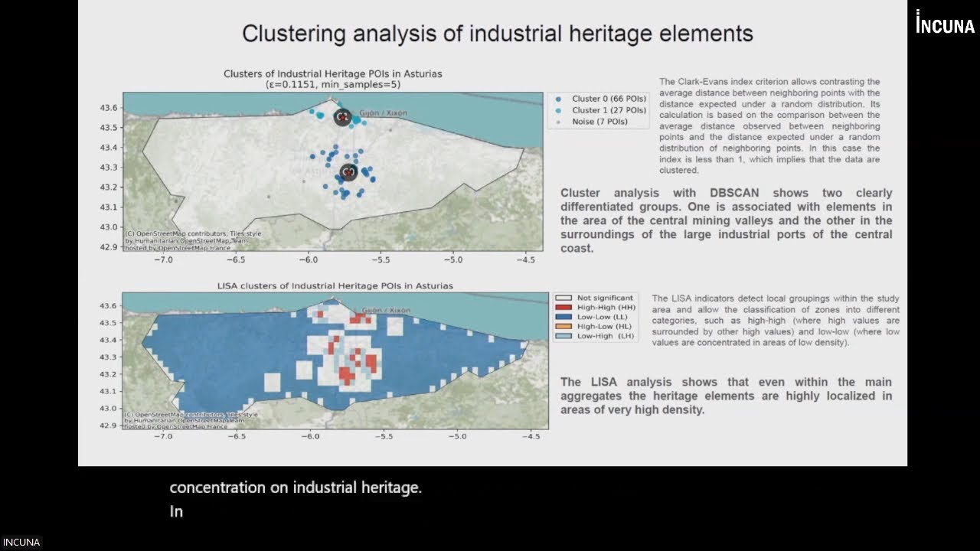Click the "−6.0" x-axis tick on the lower LISA map
The width and height of the screenshot is (980, 551).
click(x=310, y=437)
